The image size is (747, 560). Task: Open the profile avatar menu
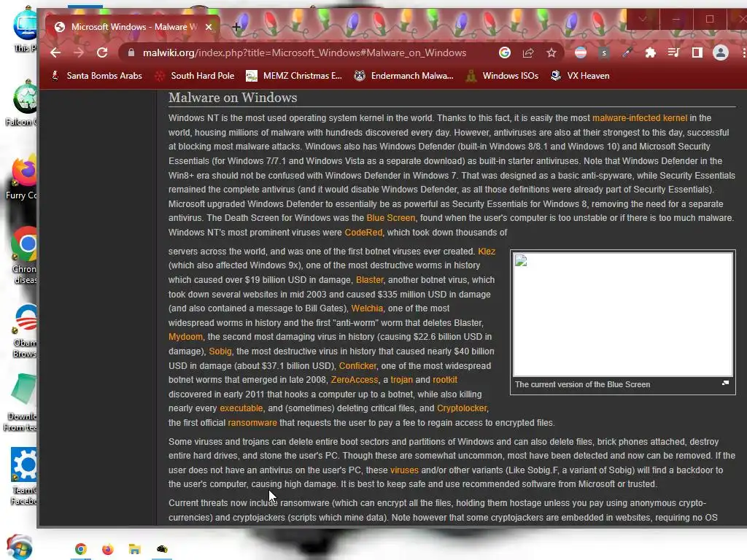pos(720,52)
